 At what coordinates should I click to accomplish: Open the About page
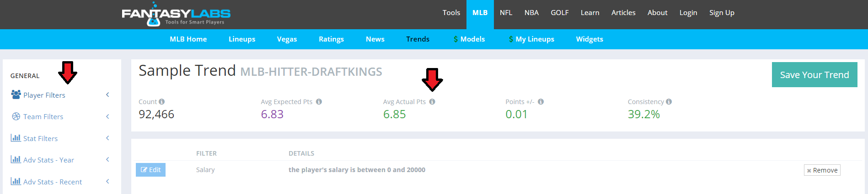658,13
